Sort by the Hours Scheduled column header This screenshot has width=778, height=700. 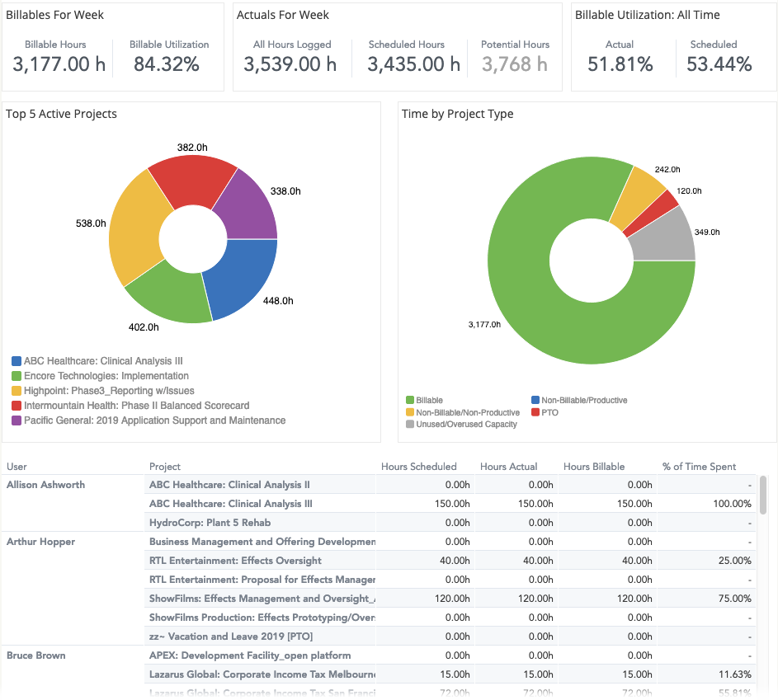pos(419,467)
